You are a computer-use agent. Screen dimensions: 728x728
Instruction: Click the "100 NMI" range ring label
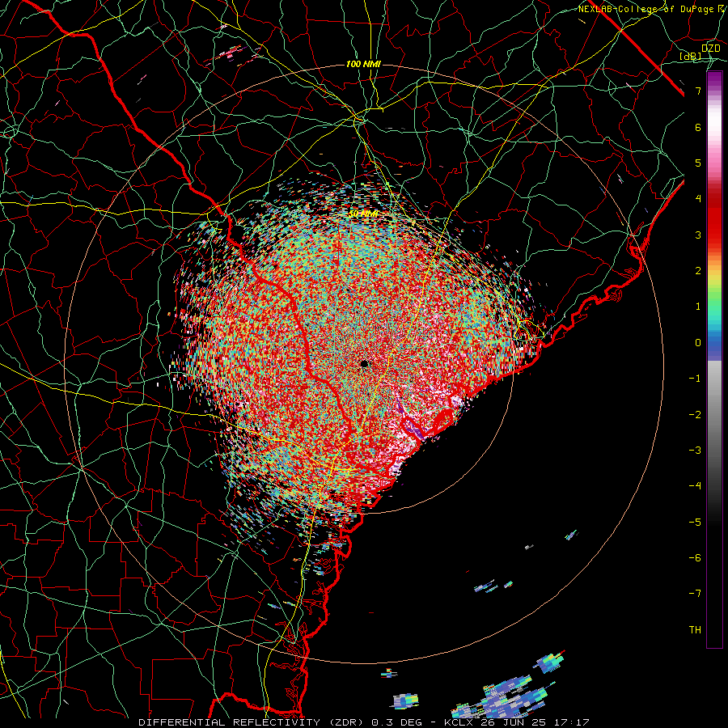363,64
